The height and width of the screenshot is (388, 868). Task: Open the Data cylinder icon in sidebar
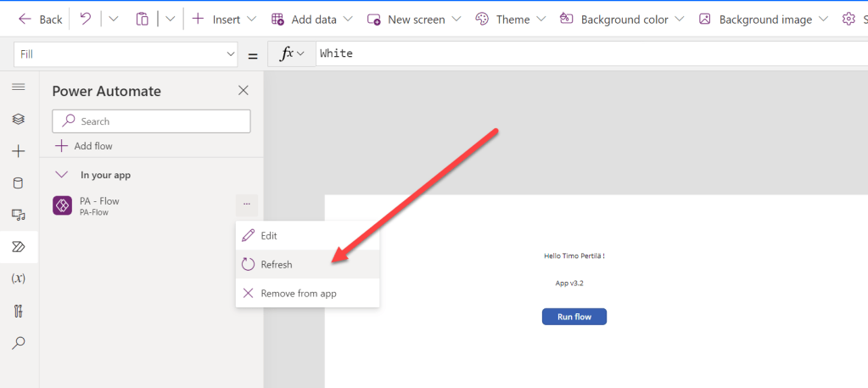point(19,183)
